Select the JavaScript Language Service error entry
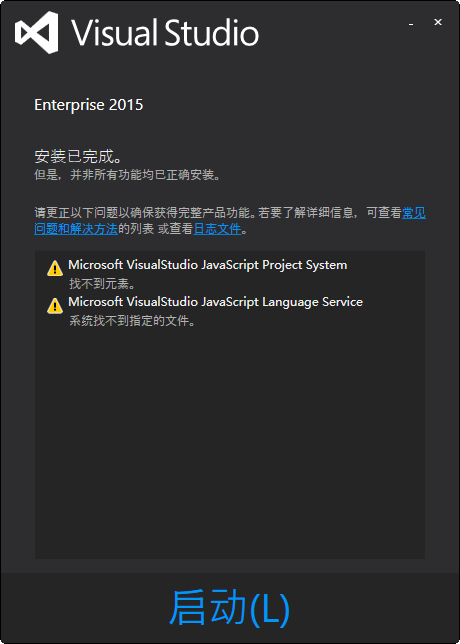 pyautogui.click(x=216, y=302)
